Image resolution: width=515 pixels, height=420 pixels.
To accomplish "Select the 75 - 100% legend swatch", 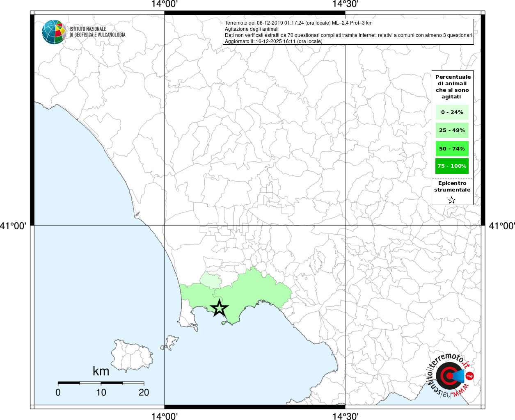I will 452,166.
